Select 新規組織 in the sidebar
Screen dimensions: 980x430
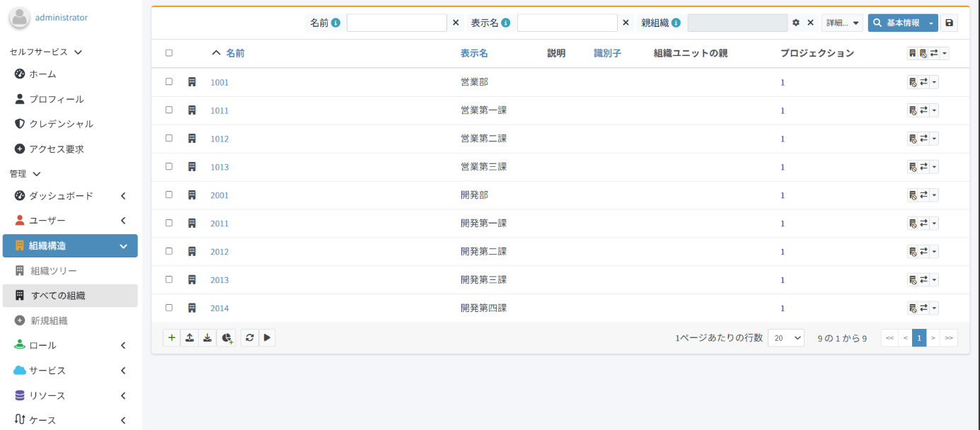click(x=49, y=320)
